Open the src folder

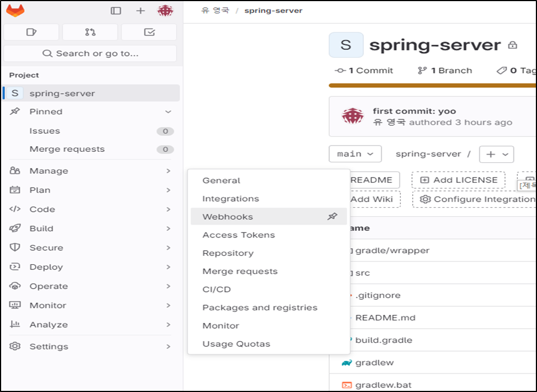pos(362,273)
